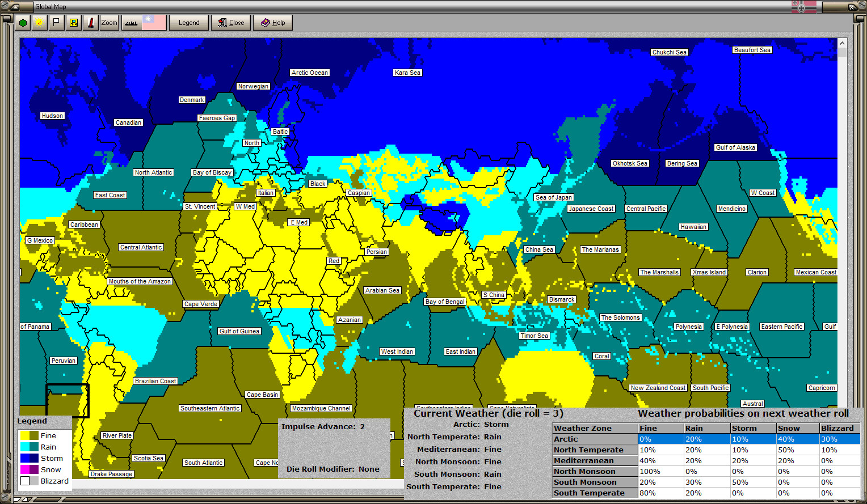The width and height of the screenshot is (867, 504).
Task: Click the green hexagon toolbar icon
Action: (23, 23)
